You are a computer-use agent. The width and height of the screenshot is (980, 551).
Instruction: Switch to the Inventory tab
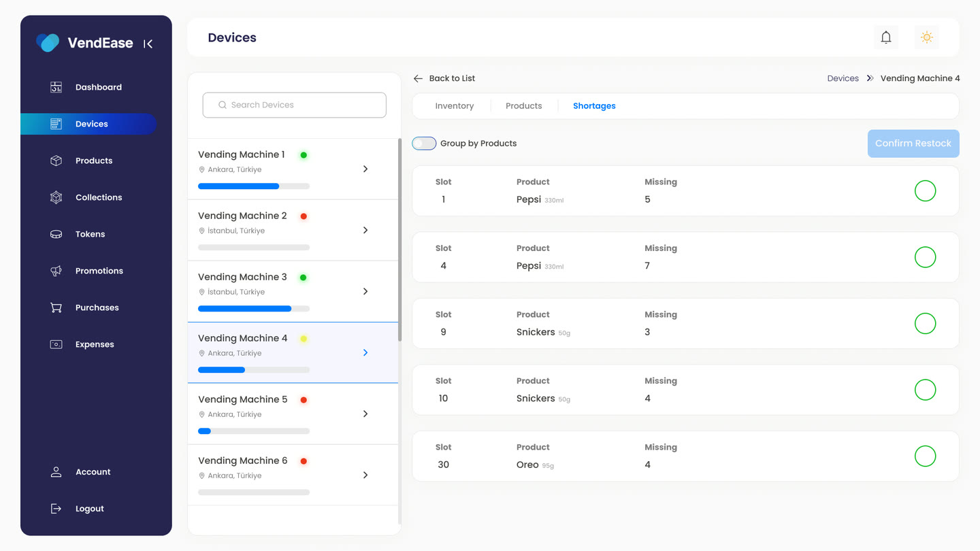click(455, 106)
